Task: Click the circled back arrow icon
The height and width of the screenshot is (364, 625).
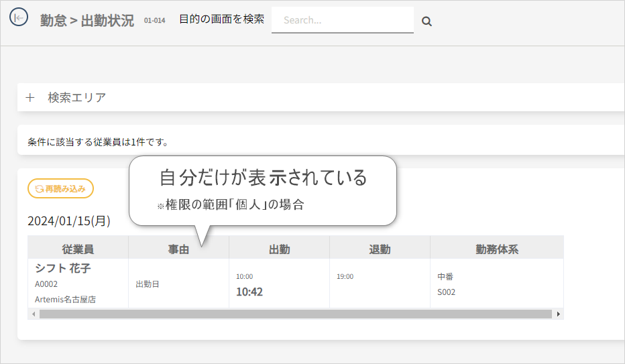Action: point(19,18)
